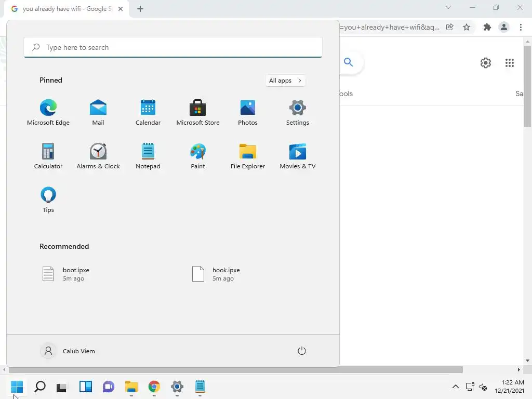Open the Calendar app
The width and height of the screenshot is (532, 399).
pyautogui.click(x=148, y=113)
